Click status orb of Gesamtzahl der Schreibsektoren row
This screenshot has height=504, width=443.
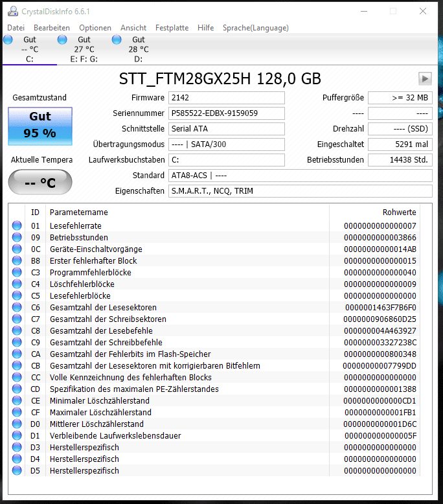tap(17, 319)
